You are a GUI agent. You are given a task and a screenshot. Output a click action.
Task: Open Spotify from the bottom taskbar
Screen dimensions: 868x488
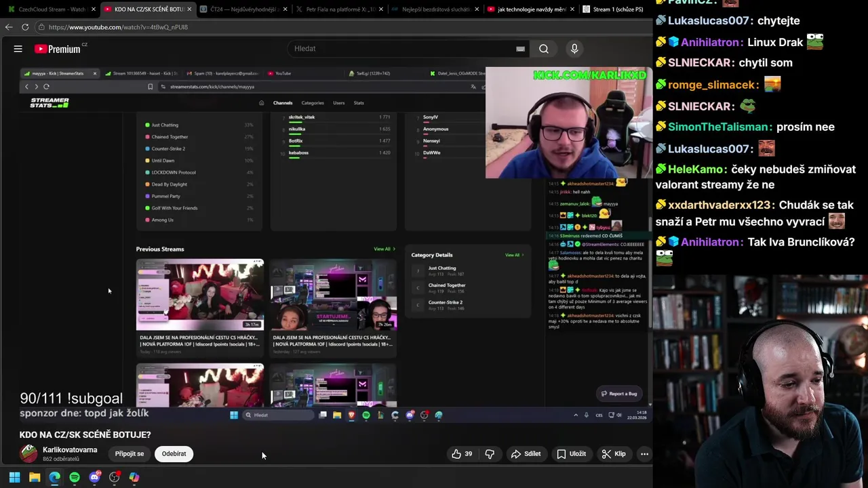coord(75,477)
